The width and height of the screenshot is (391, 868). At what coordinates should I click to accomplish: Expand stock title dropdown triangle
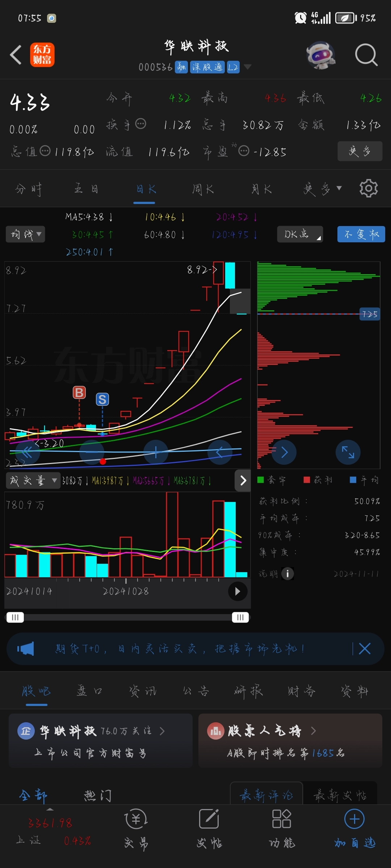(248, 67)
